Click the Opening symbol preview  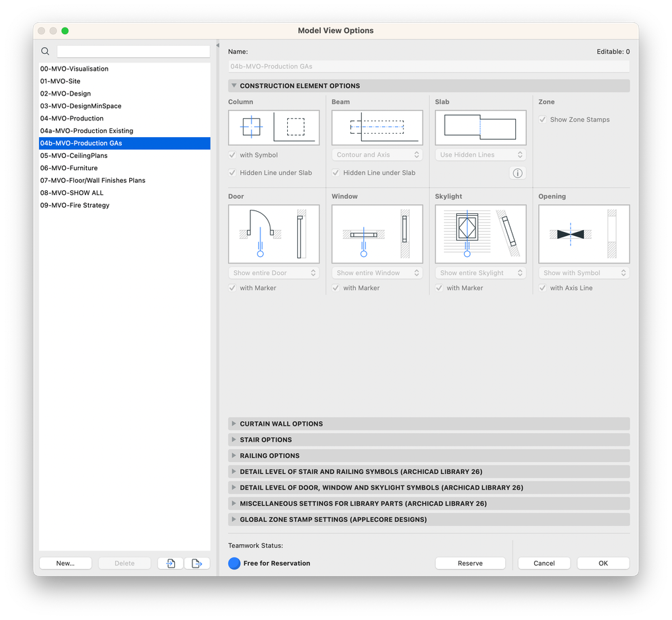584,234
